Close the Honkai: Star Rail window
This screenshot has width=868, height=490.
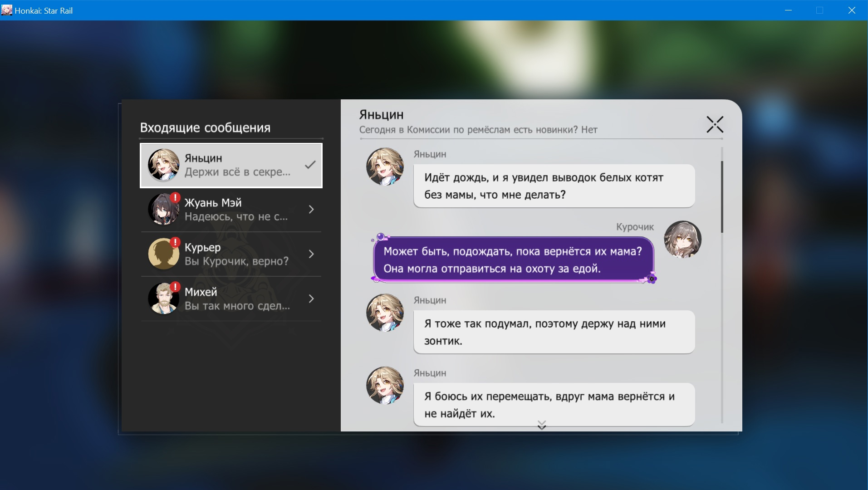click(852, 10)
